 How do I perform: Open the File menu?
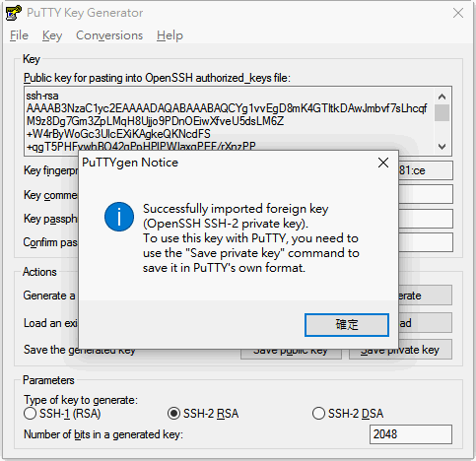coord(19,35)
